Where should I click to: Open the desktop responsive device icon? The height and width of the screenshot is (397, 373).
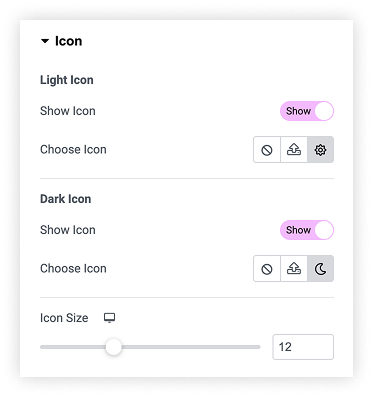(109, 318)
